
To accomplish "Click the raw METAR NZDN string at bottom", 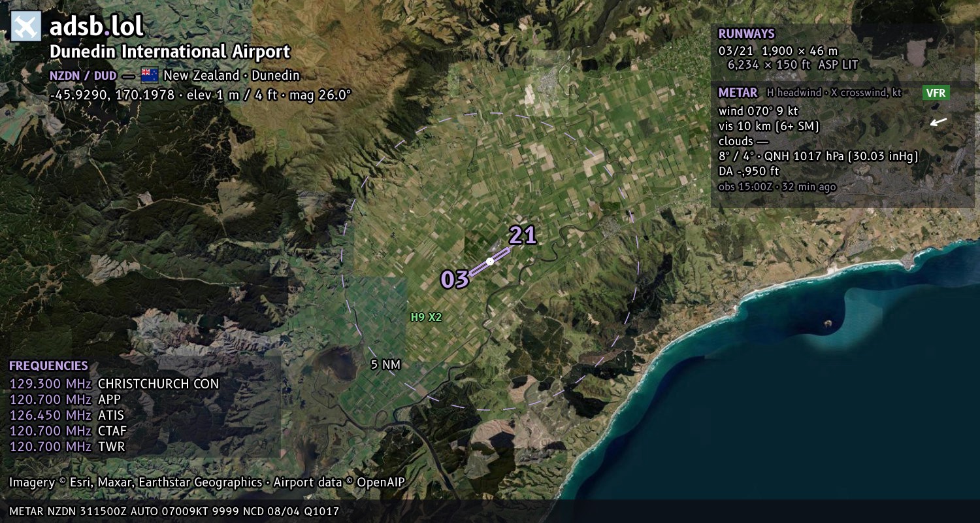I will coord(174,511).
